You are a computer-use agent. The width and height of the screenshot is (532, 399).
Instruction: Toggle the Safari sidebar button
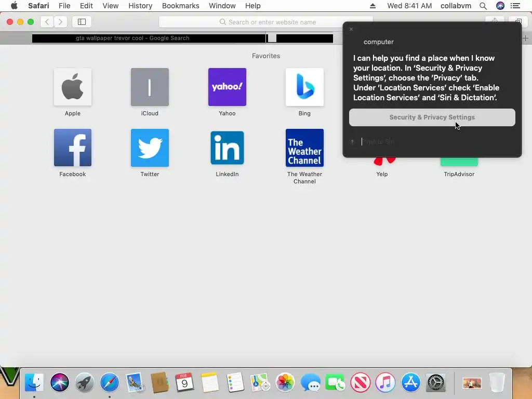[x=82, y=22]
